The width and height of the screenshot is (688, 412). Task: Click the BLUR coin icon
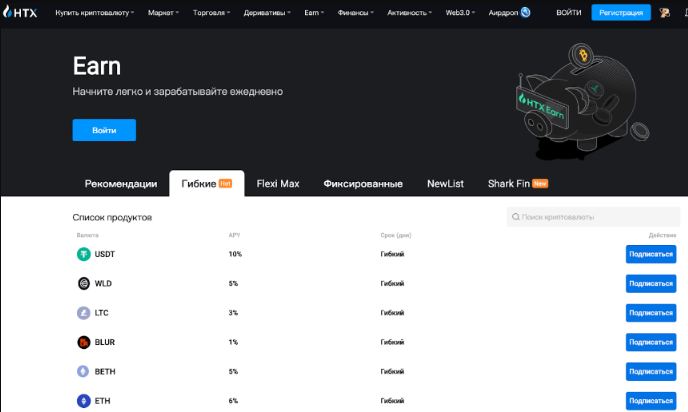pyautogui.click(x=83, y=342)
